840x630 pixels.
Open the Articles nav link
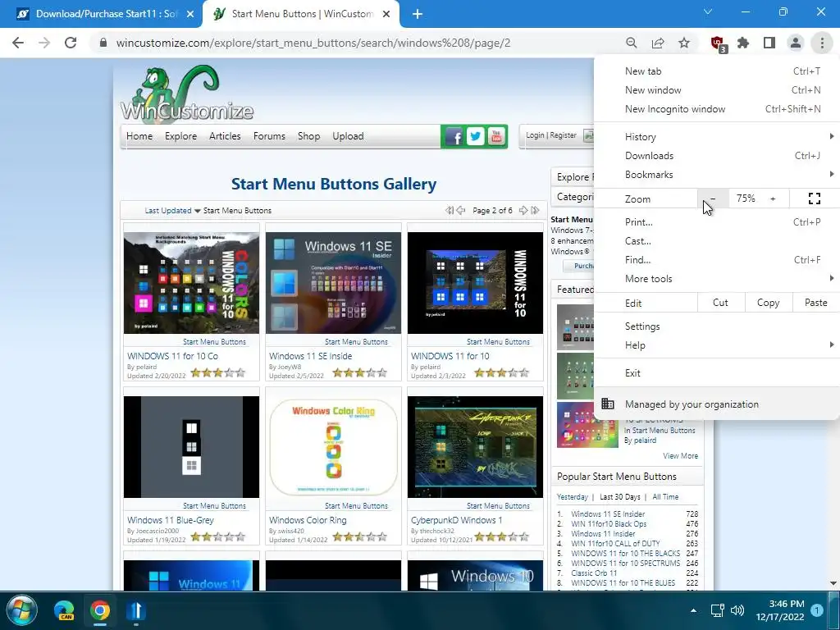click(x=225, y=136)
